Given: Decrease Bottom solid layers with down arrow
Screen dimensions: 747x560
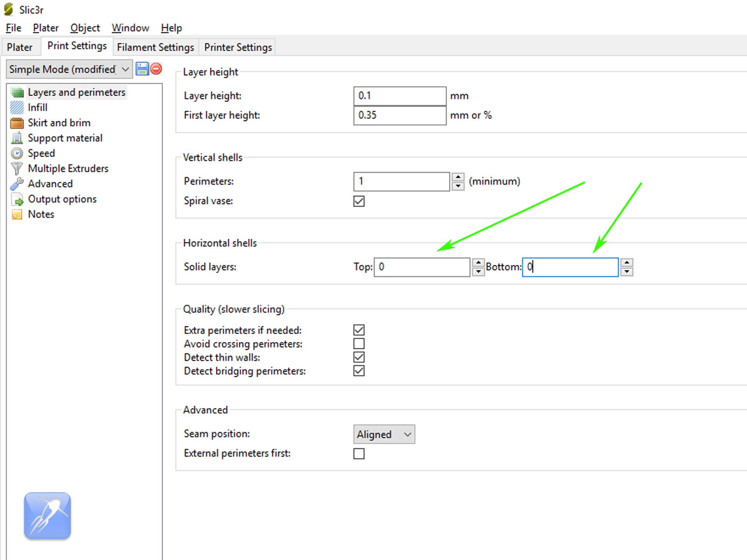Looking at the screenshot, I should (626, 271).
